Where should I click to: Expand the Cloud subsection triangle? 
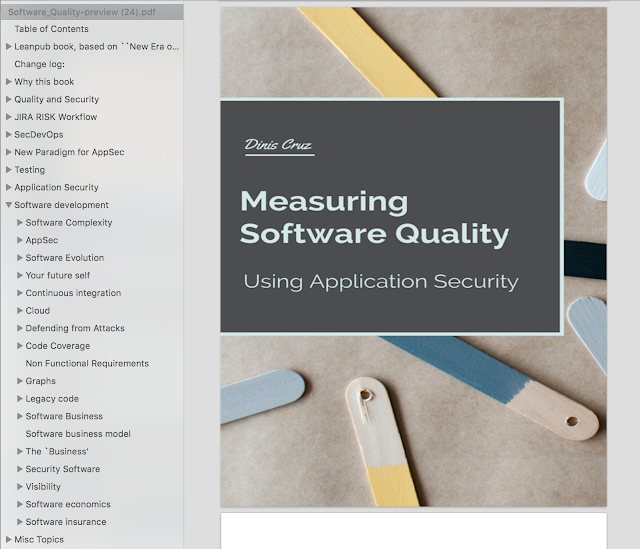tap(19, 310)
